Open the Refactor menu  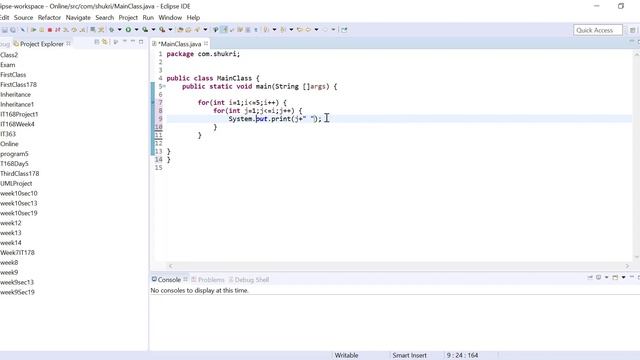click(49, 18)
